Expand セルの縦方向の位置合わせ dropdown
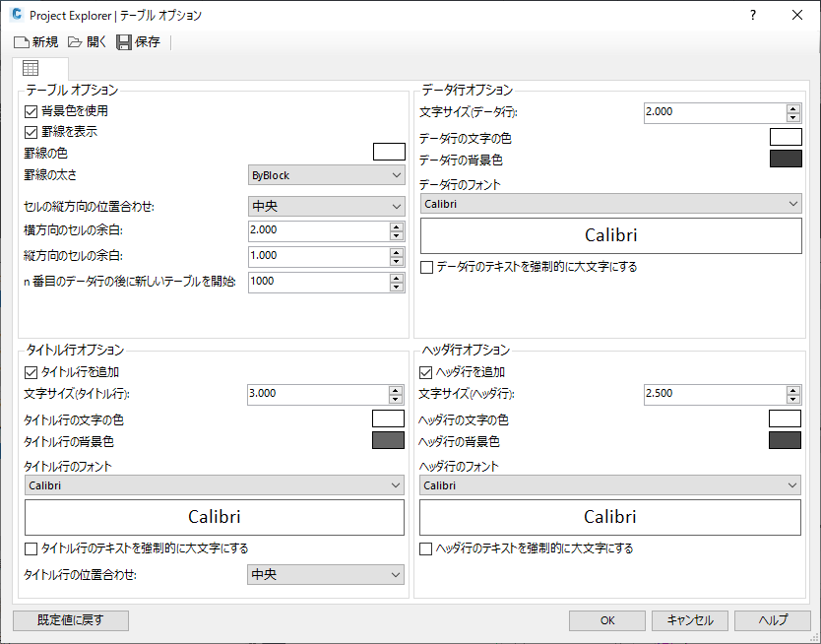The image size is (821, 644). 326,206
